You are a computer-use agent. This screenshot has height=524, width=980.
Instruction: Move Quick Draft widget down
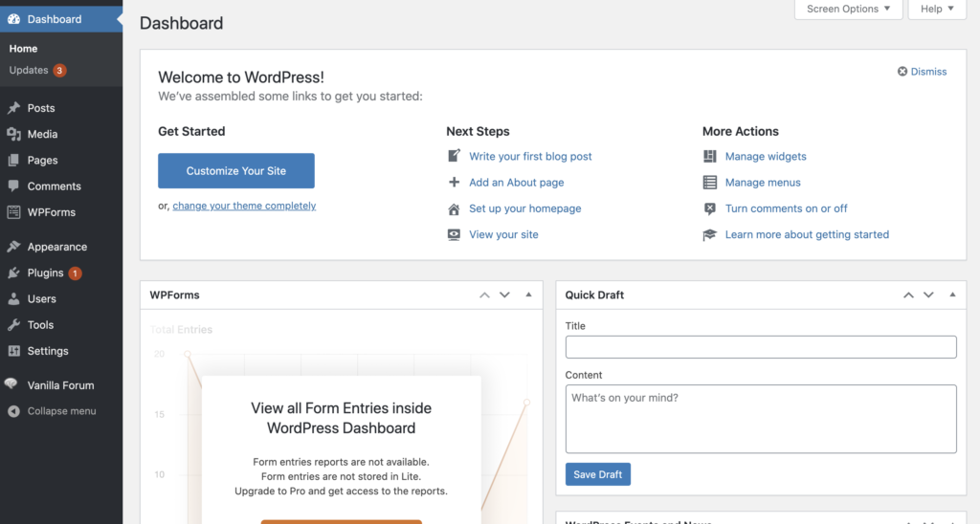click(x=928, y=295)
